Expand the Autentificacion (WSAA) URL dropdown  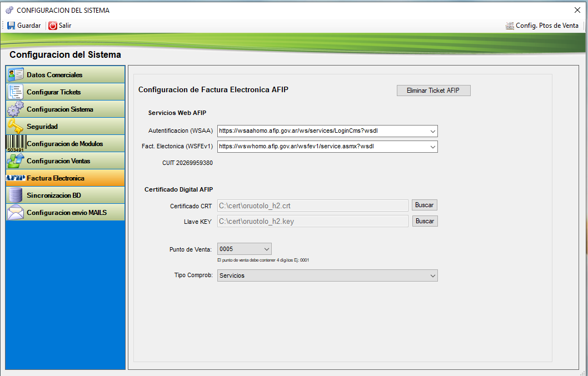pyautogui.click(x=432, y=131)
